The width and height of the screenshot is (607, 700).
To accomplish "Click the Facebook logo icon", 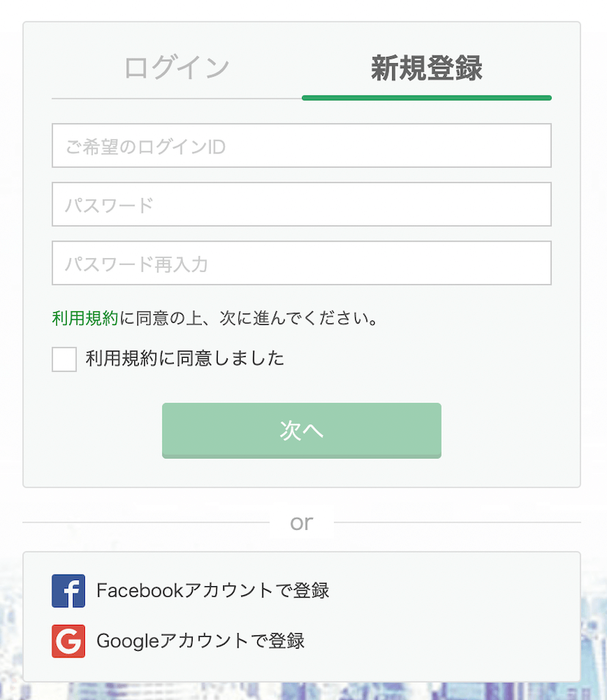I will 68,591.
